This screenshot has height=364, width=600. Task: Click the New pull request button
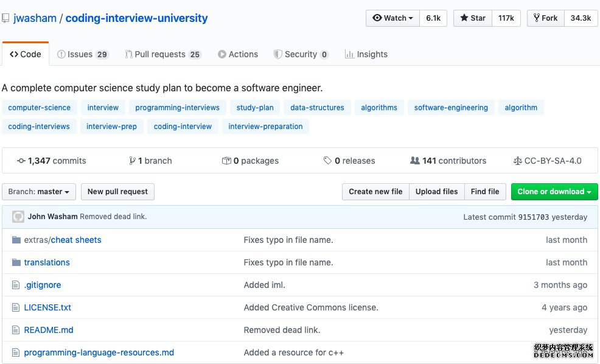coord(117,191)
